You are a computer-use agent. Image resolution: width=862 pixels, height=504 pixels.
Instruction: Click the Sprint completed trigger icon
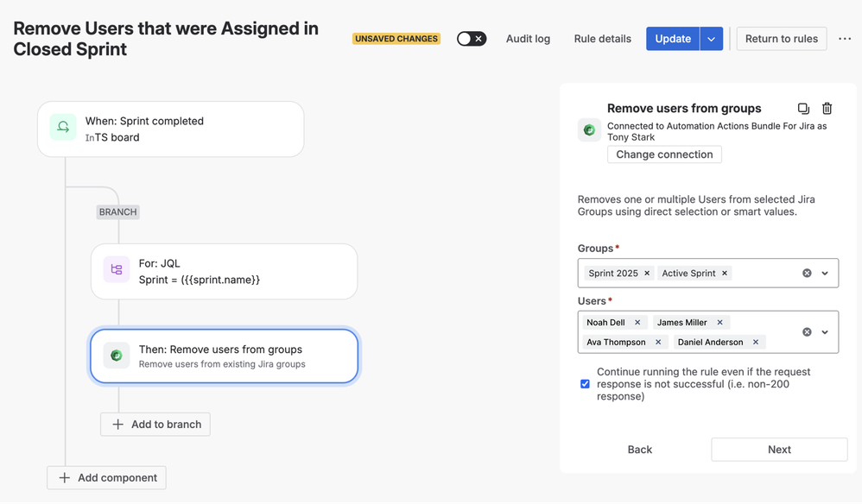pyautogui.click(x=63, y=128)
